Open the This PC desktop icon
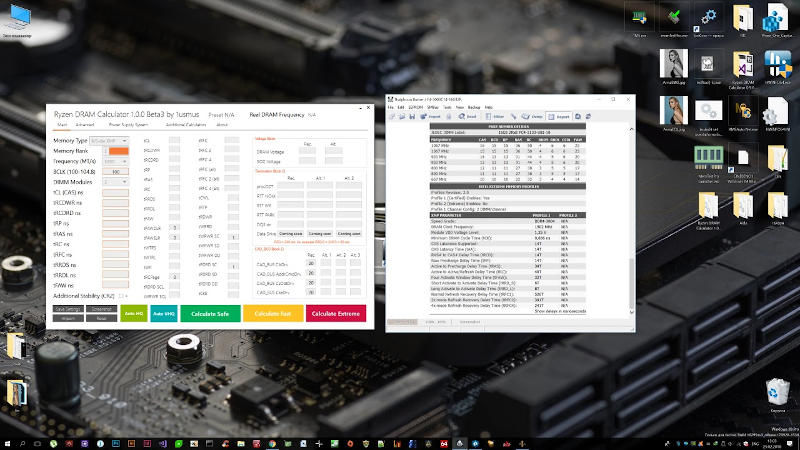Viewport: 800px width, 450px height. (18, 20)
